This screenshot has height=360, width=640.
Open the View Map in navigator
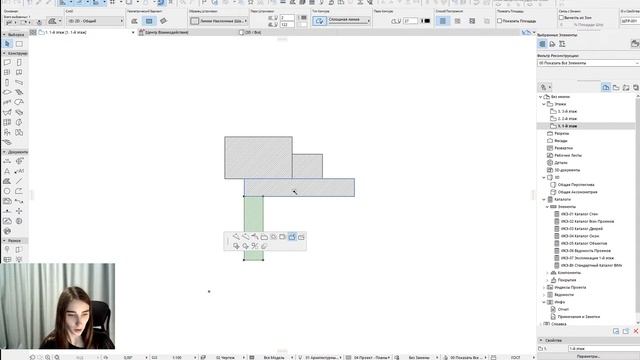pos(616,87)
